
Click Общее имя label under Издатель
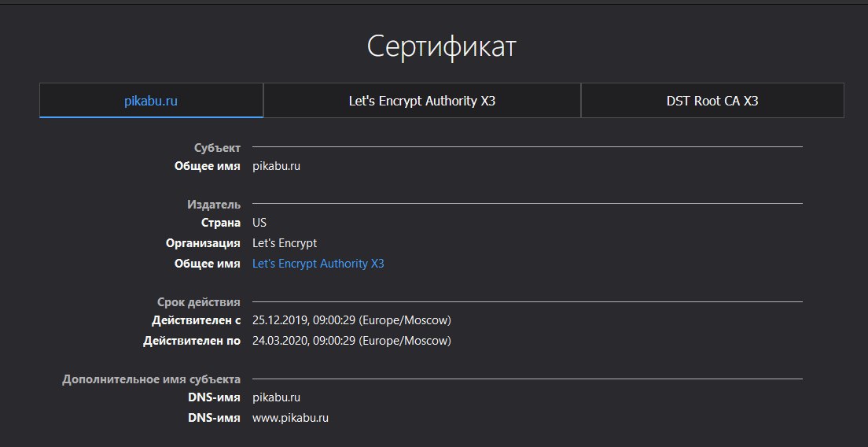(208, 264)
